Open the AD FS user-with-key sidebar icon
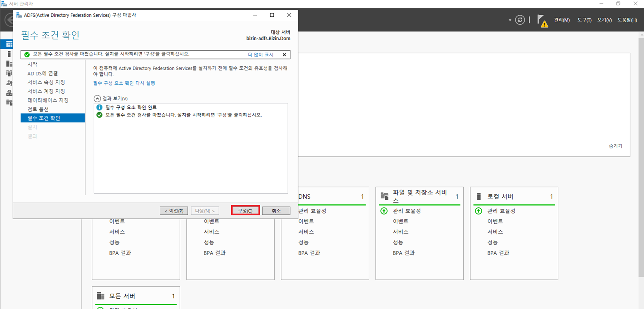The height and width of the screenshot is (309, 644). pyautogui.click(x=9, y=83)
